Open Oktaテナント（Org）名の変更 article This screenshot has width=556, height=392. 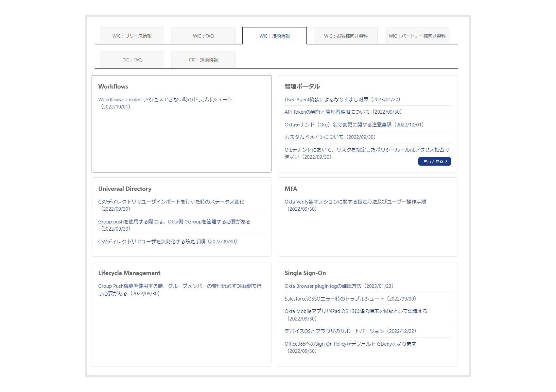click(x=354, y=125)
